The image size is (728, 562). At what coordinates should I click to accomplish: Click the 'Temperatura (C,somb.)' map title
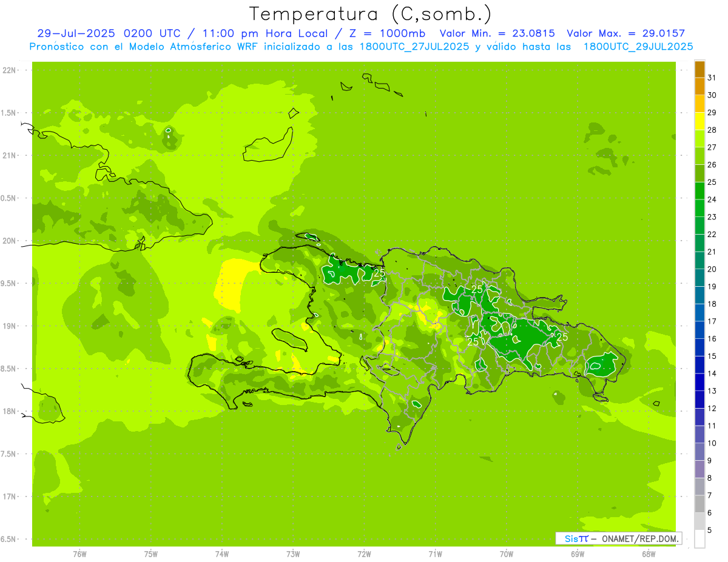(x=370, y=15)
